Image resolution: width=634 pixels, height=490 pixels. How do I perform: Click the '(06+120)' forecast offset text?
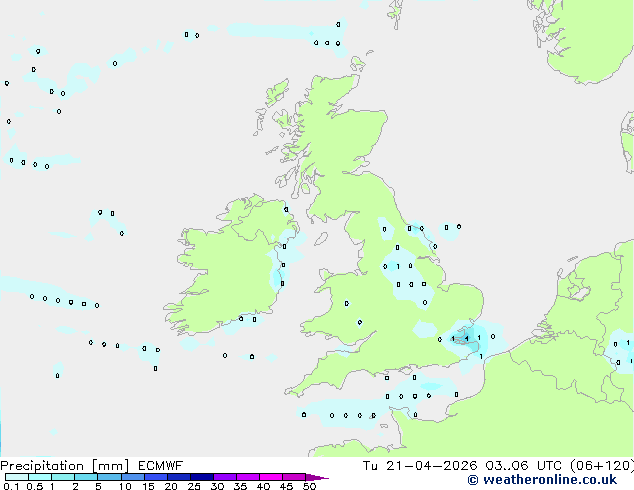point(602,466)
